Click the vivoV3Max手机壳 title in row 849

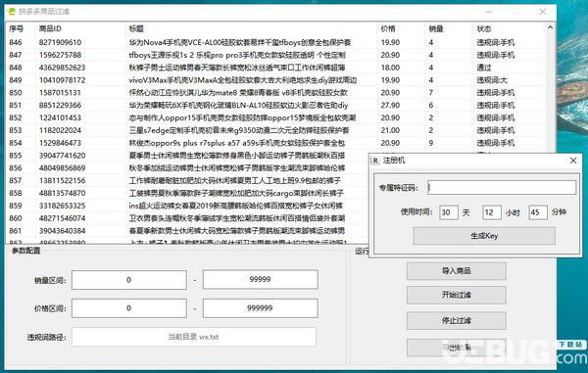point(243,80)
